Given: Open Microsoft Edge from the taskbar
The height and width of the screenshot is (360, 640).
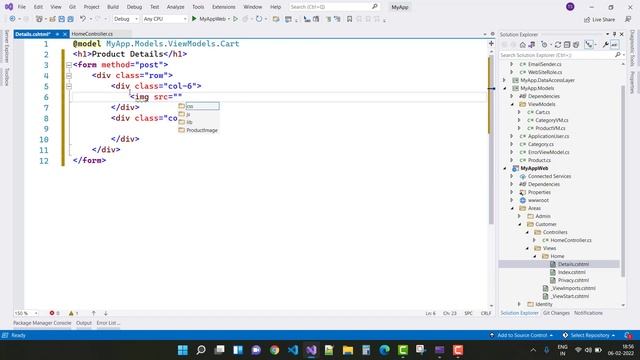Looking at the screenshot, I should (x=384, y=350).
